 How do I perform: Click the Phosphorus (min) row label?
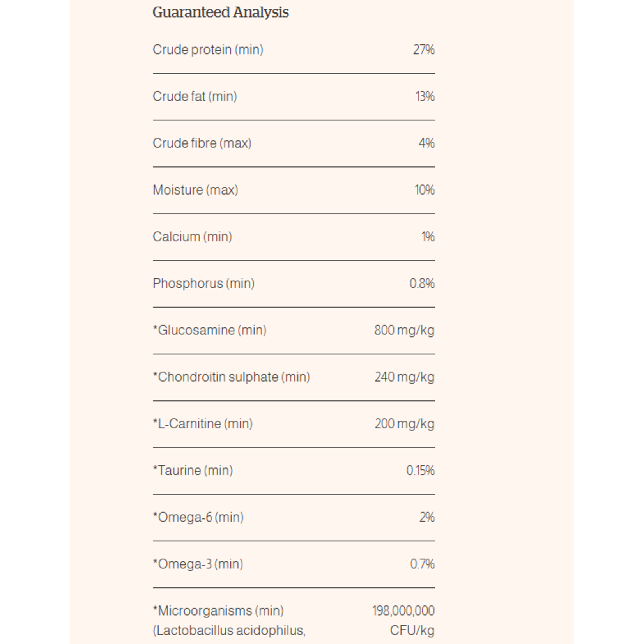point(204,284)
